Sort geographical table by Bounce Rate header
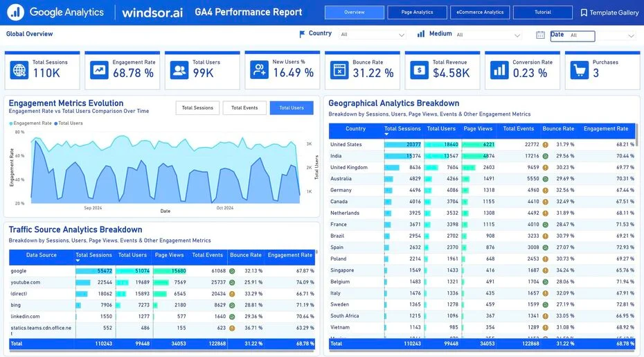This screenshot has height=357, width=644. (558, 129)
